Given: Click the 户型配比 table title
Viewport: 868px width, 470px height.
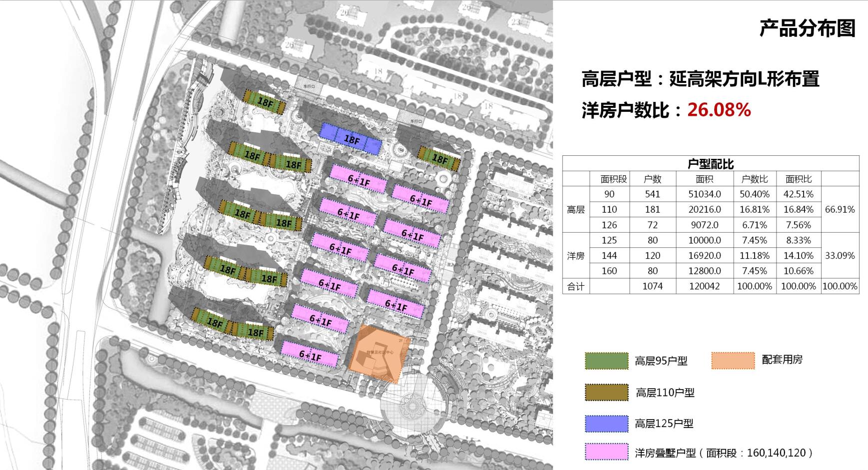Looking at the screenshot, I should (x=711, y=164).
